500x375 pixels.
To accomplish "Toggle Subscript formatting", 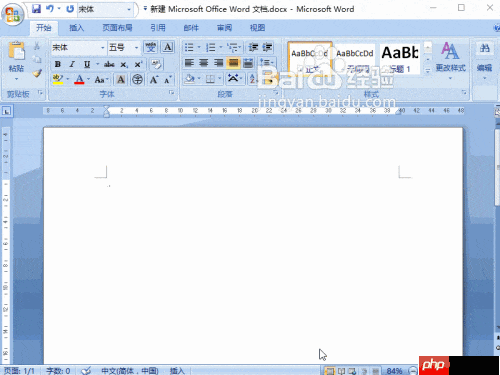I will tap(124, 64).
